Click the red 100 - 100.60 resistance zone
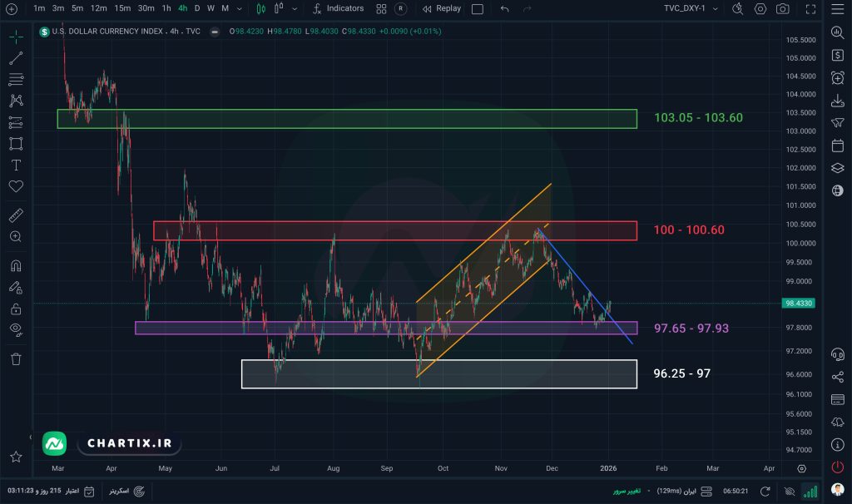The width and height of the screenshot is (852, 504). tap(394, 230)
